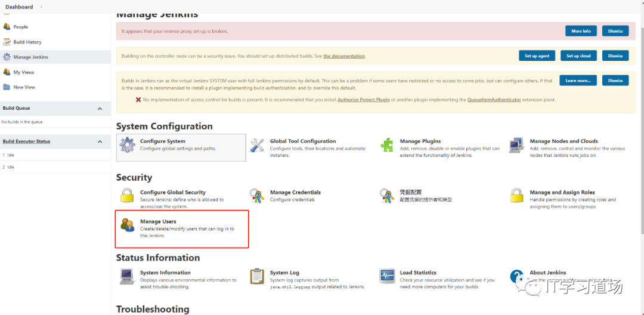
Task: Click the 凭据配置 keys icon
Action: [387, 196]
